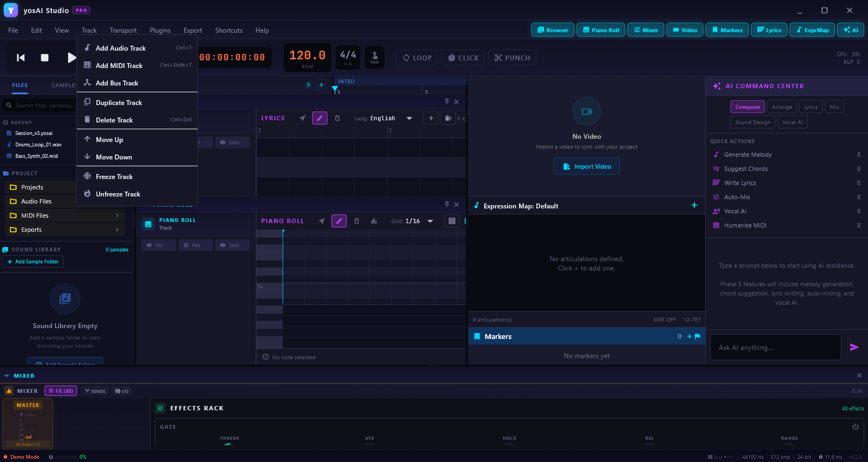Screen dimensions: 868x462
Task: Select Add MIDI Track menu entry
Action: coord(119,66)
